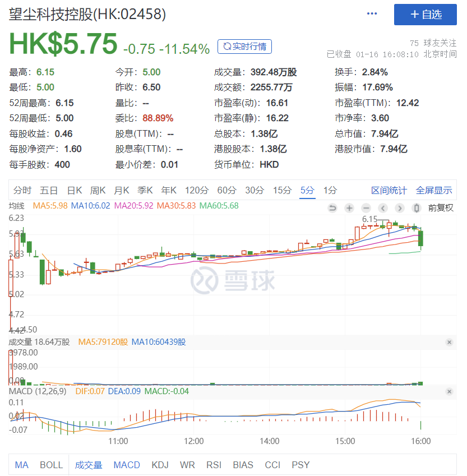Open the 月K chart tab
This screenshot has height=476, width=467.
122,190
